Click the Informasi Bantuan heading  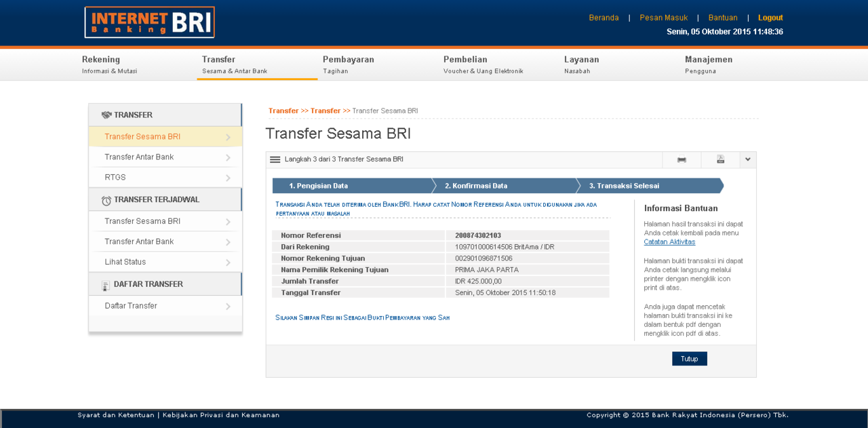(x=681, y=208)
